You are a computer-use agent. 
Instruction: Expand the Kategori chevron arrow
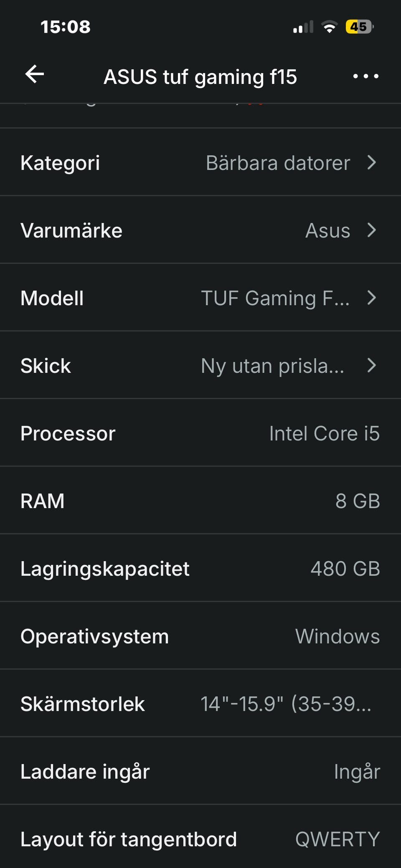coord(372,162)
